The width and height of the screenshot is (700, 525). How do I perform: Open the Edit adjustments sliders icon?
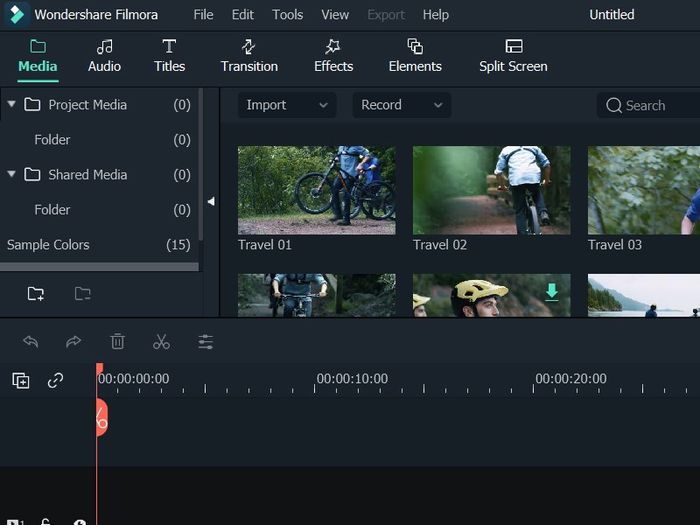click(x=205, y=342)
